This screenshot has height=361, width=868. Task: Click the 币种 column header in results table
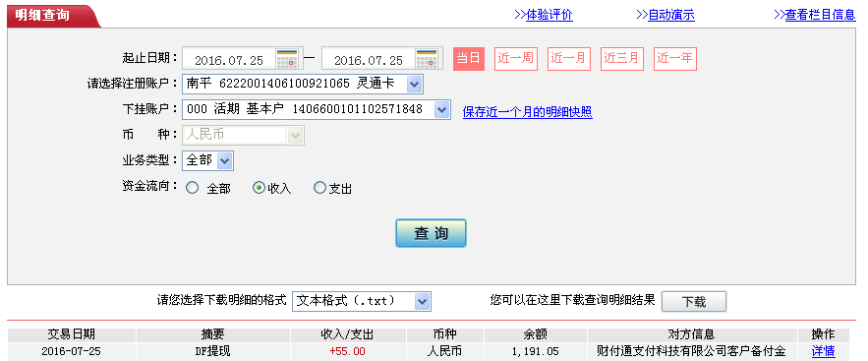click(x=445, y=334)
